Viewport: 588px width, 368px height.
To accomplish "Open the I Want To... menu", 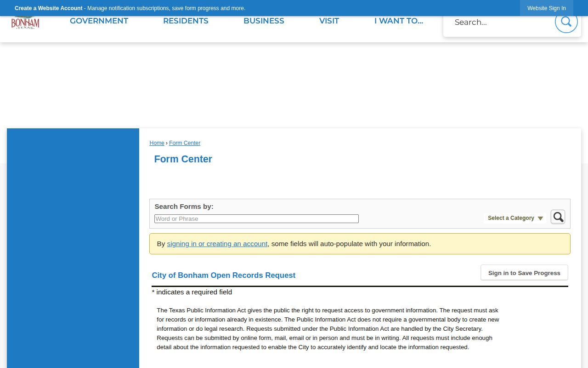I will (399, 21).
